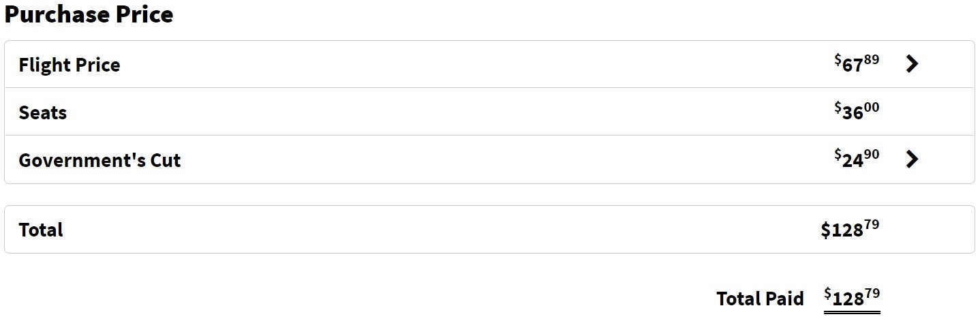Click the $128.79 amount in the Total box
Viewport: 980px width, 321px height.
pos(850,229)
